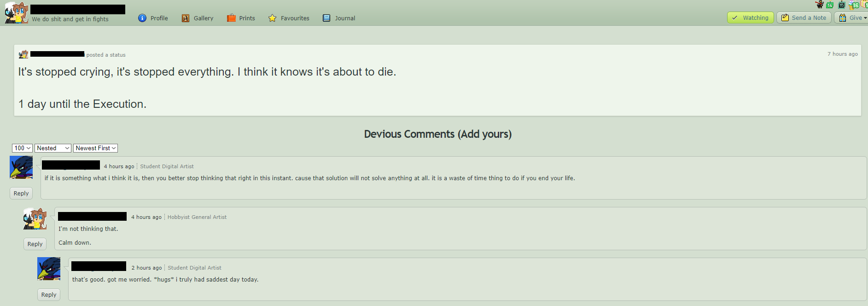Reply to the 'I'm not thinking that' comment
Viewport: 868px width, 306px height.
point(35,244)
